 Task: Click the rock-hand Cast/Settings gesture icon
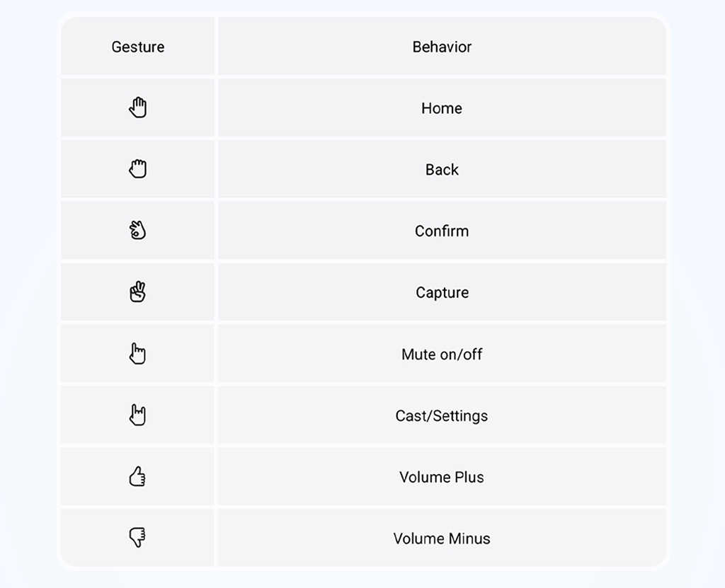(138, 415)
